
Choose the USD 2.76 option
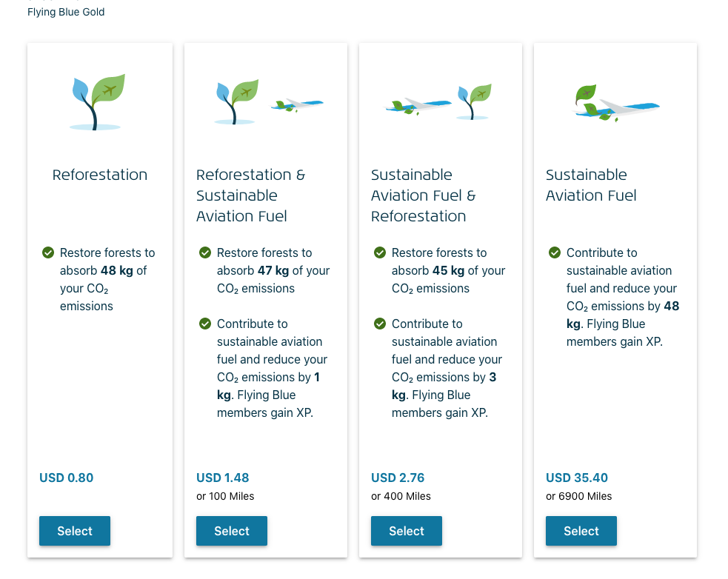(x=407, y=531)
